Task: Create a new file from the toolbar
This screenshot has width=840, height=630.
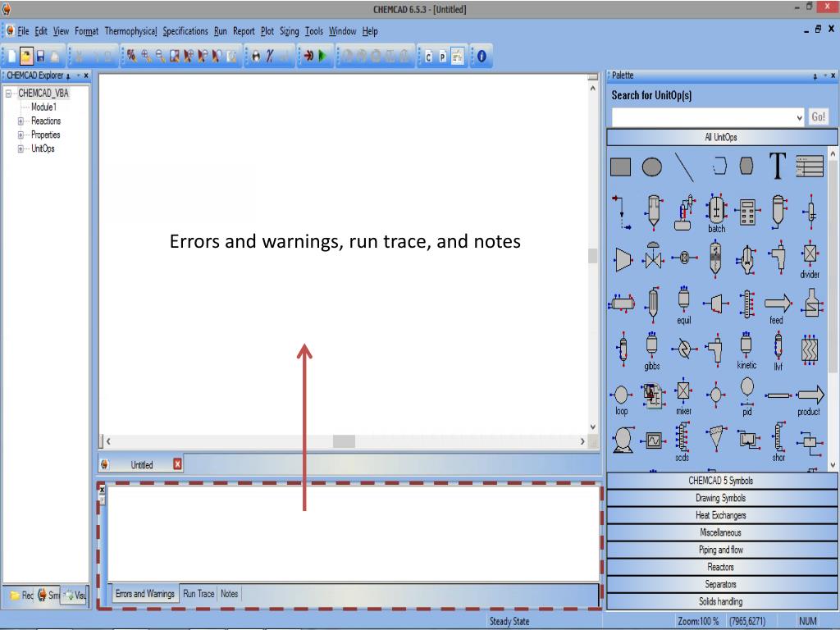Action: click(11, 56)
